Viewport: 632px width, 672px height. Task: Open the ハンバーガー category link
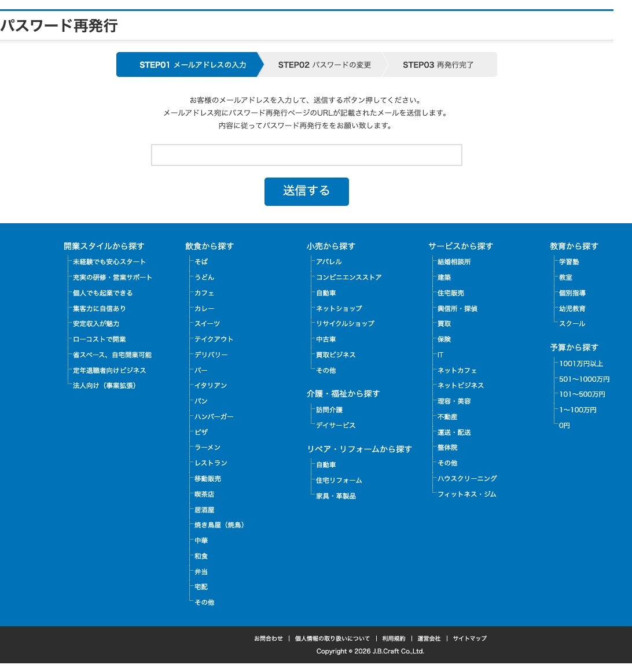tap(214, 416)
